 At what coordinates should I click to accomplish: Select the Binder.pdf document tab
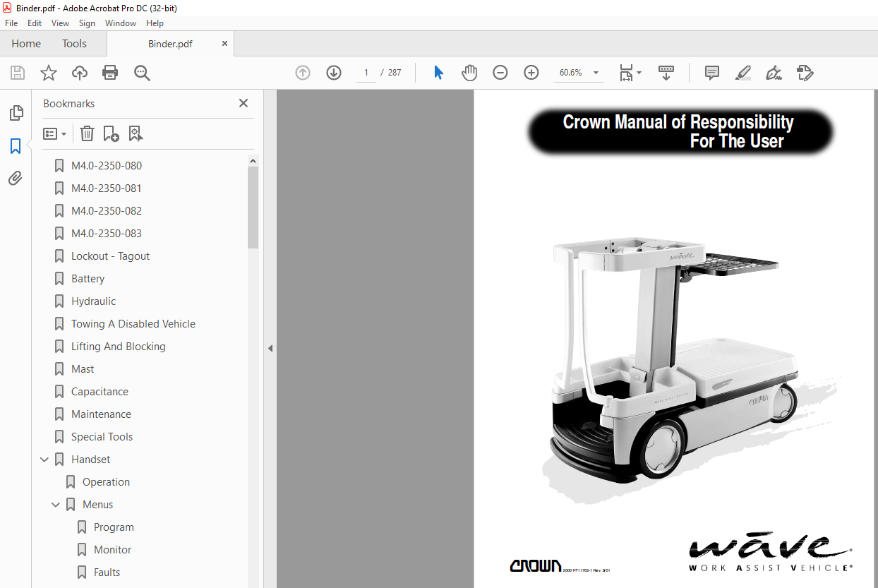(170, 44)
